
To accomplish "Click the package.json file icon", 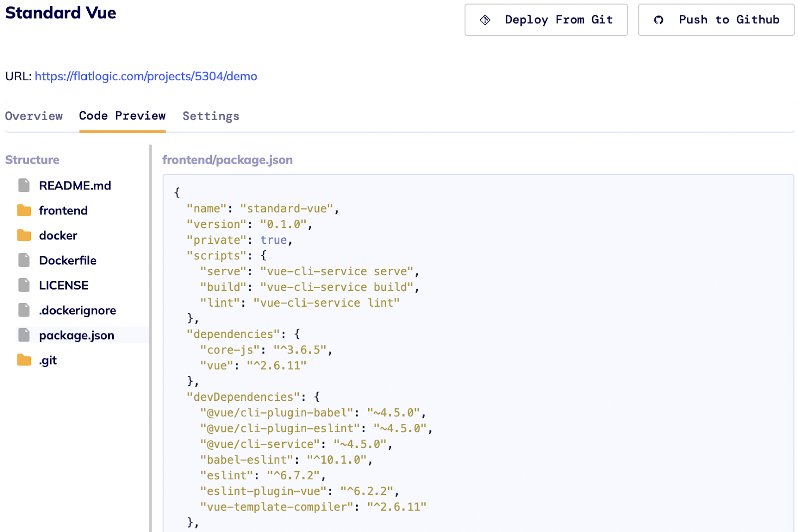I will point(24,335).
